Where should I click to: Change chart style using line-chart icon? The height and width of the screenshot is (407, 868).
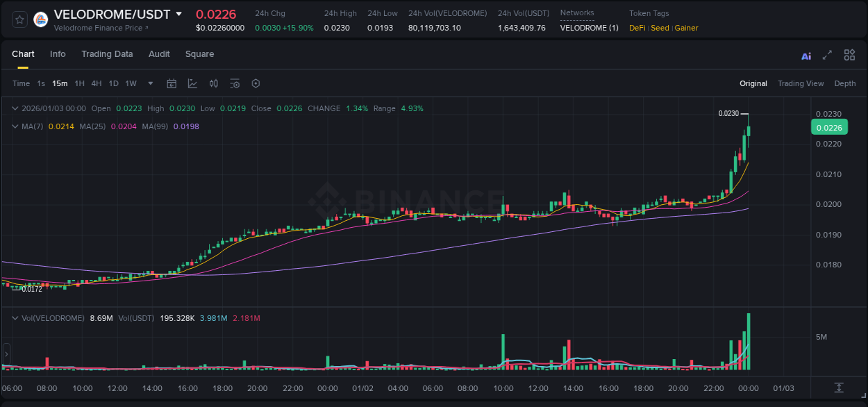(x=192, y=83)
